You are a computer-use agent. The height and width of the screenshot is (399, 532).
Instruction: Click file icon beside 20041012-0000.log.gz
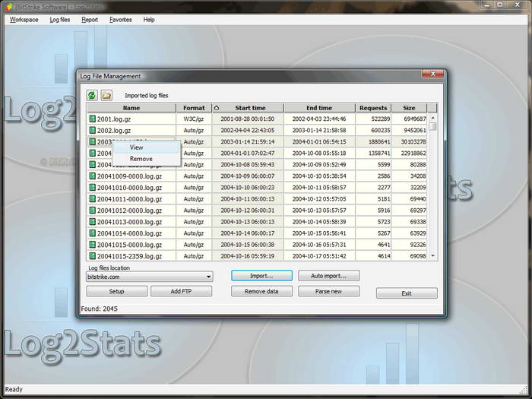click(92, 211)
